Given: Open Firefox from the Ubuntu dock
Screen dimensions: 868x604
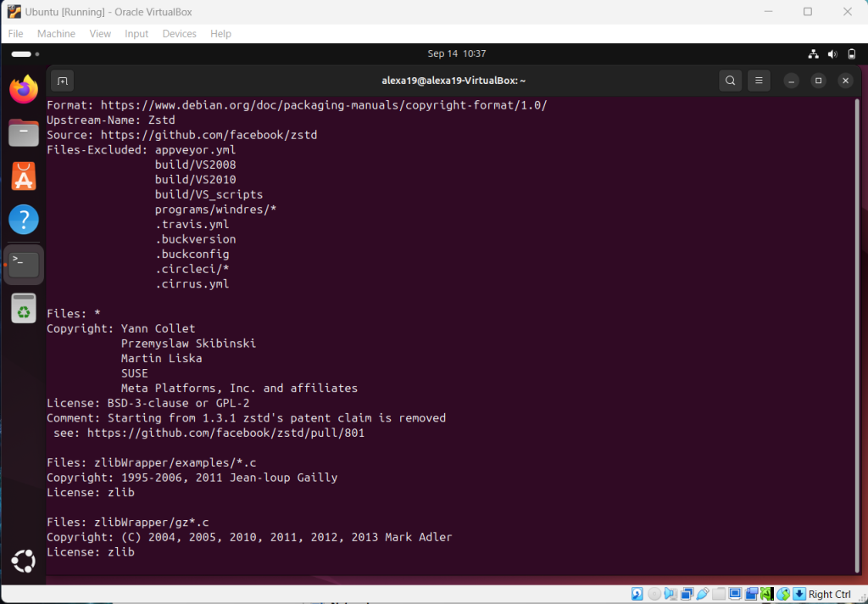Looking at the screenshot, I should coord(24,89).
